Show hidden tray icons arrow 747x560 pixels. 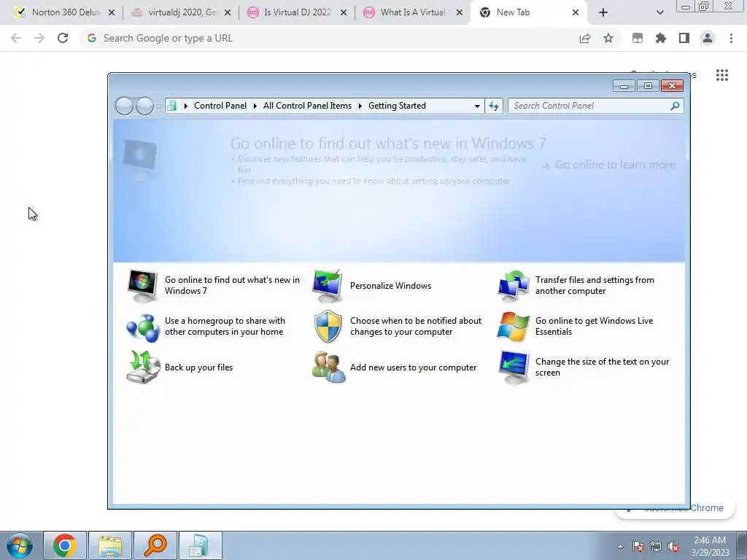coord(620,547)
